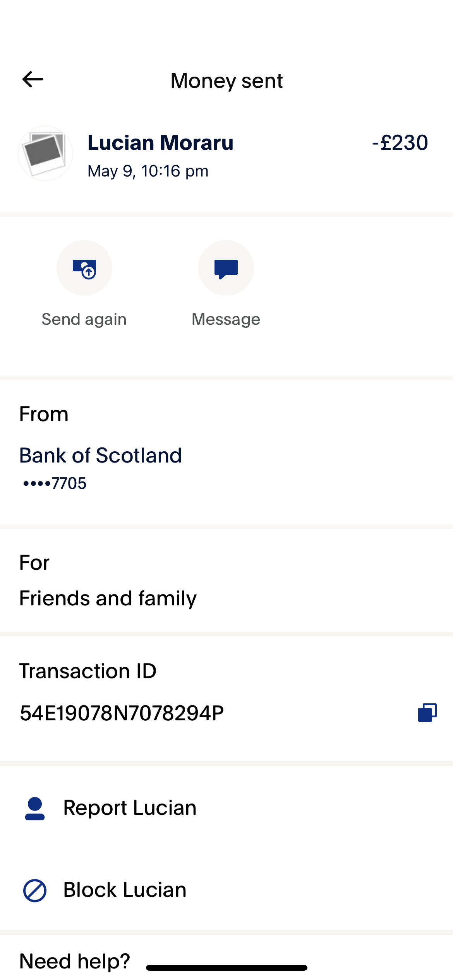Open the Message chat icon
This screenshot has height=980, width=453.
pyautogui.click(x=226, y=268)
